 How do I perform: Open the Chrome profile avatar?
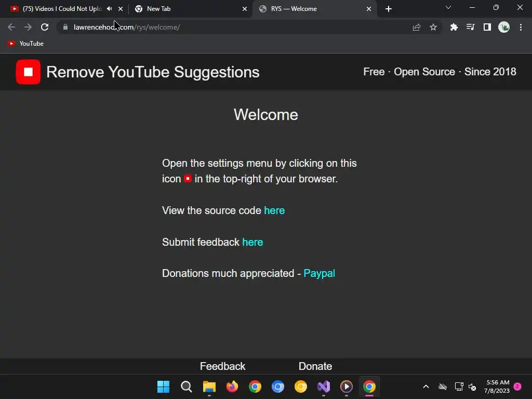click(x=504, y=27)
